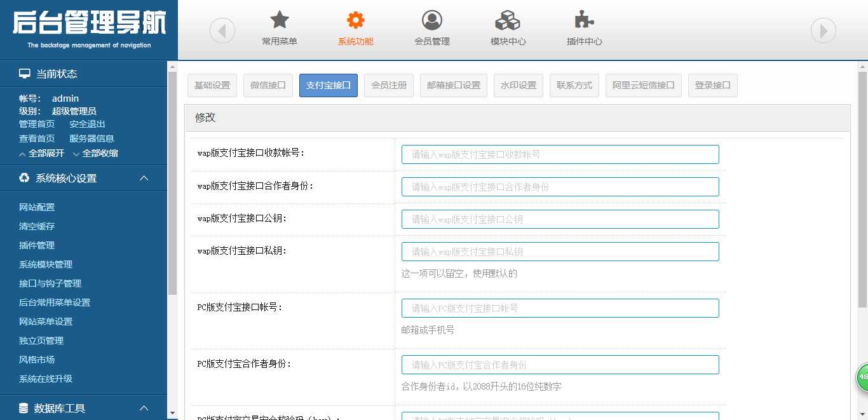The height and width of the screenshot is (420, 868).
Task: Open the 常用菜单 star icon
Action: (x=280, y=20)
